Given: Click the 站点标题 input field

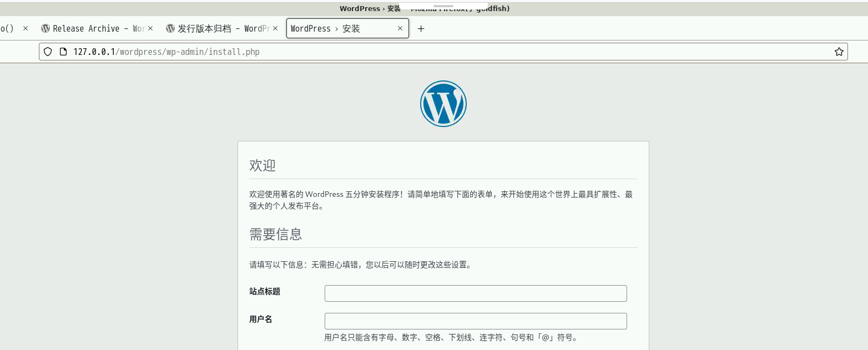Looking at the screenshot, I should (476, 293).
